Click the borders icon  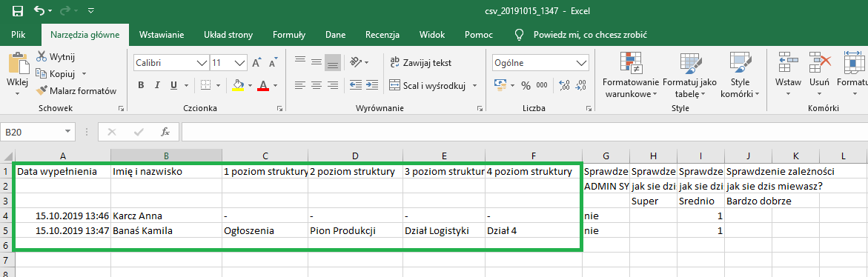[205, 85]
